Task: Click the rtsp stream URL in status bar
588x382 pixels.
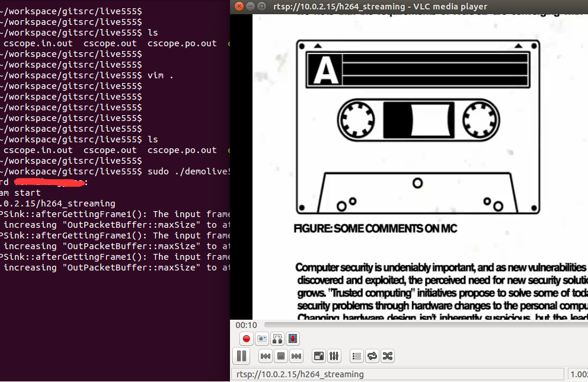Action: [x=300, y=374]
